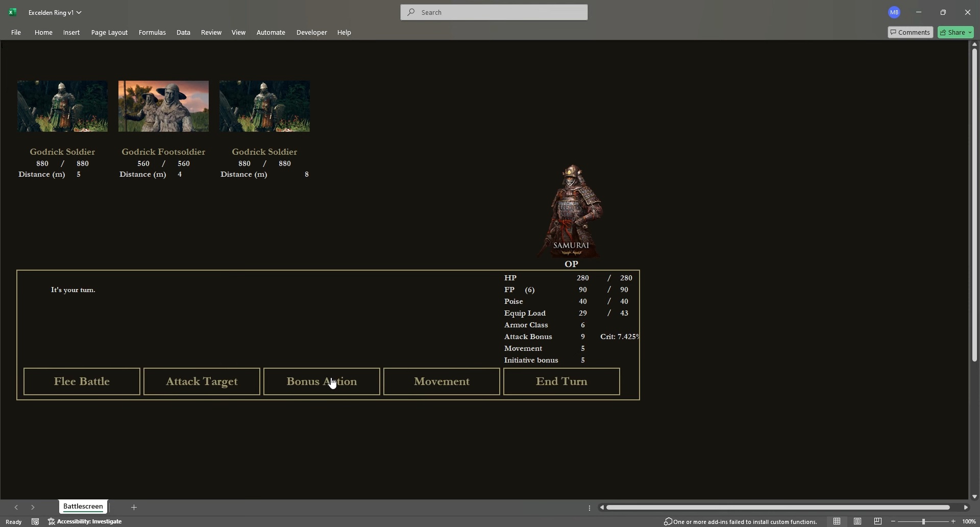Click the zoom in plus icon
The height and width of the screenshot is (527, 980).
click(x=953, y=521)
